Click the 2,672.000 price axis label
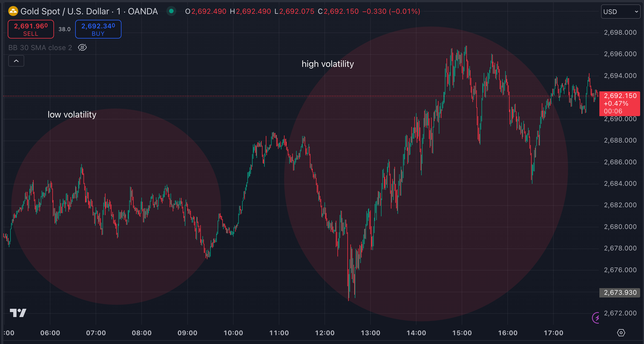Screen dimensions: 644x344 click(x=620, y=313)
